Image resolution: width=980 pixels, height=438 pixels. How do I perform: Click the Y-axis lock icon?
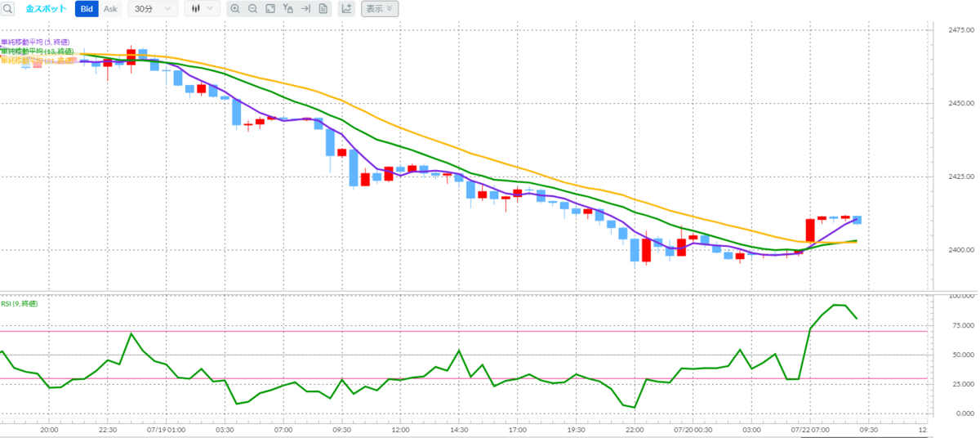point(287,9)
